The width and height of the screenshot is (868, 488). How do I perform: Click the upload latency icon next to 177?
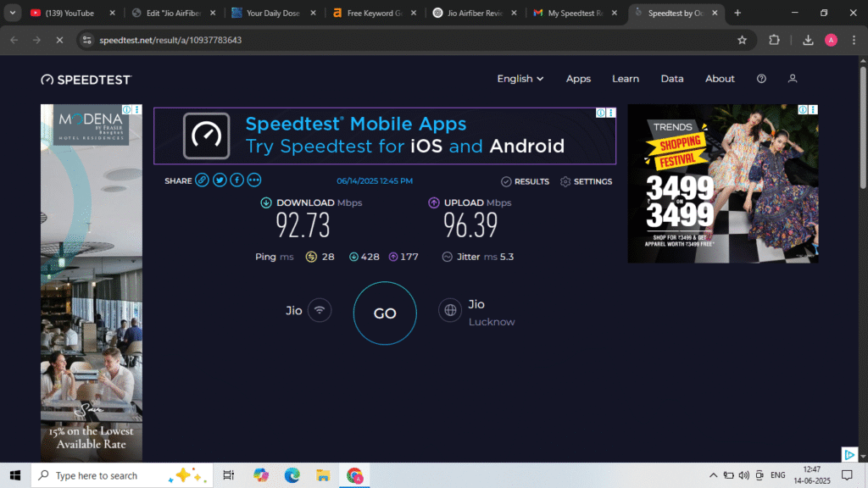pos(393,257)
